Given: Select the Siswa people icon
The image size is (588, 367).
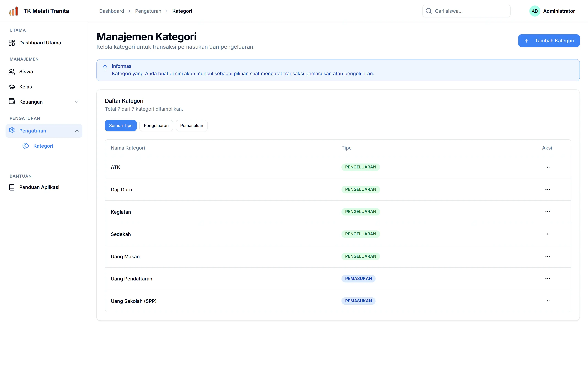Looking at the screenshot, I should pyautogui.click(x=12, y=72).
